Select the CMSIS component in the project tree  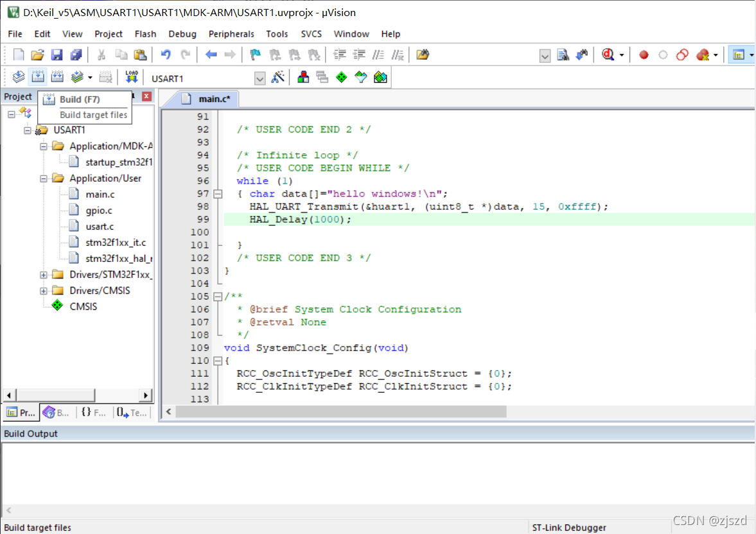tap(83, 307)
